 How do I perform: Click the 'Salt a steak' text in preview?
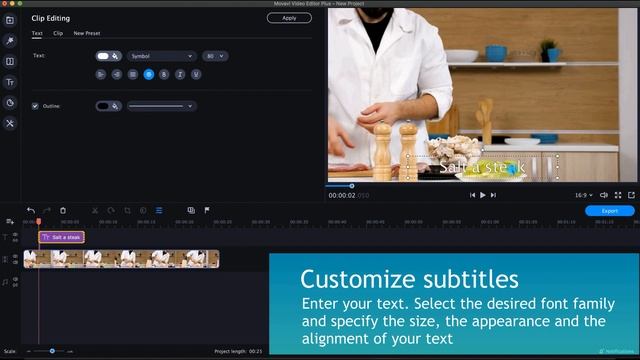pos(482,167)
